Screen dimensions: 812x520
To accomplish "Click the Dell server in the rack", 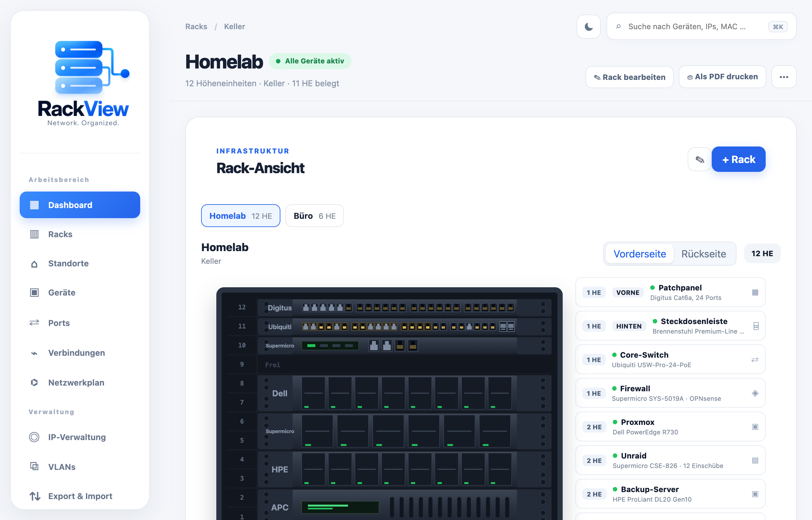I will tap(404, 393).
